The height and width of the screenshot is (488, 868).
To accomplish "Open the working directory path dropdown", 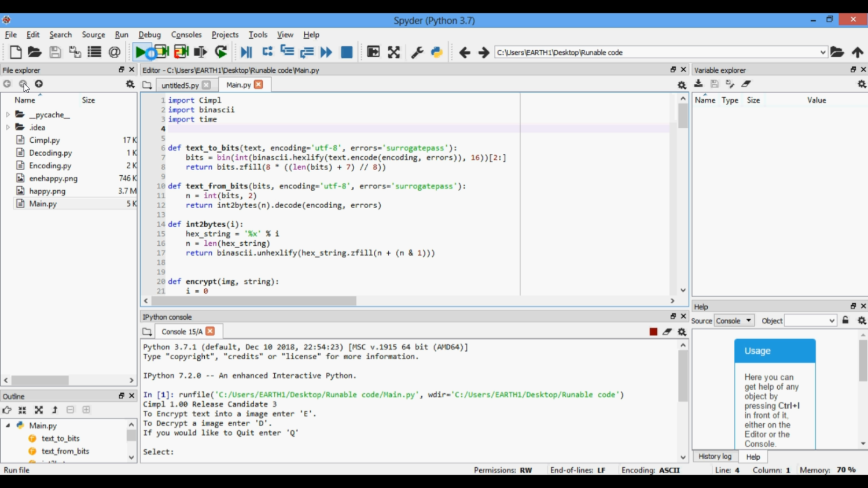I will point(822,53).
